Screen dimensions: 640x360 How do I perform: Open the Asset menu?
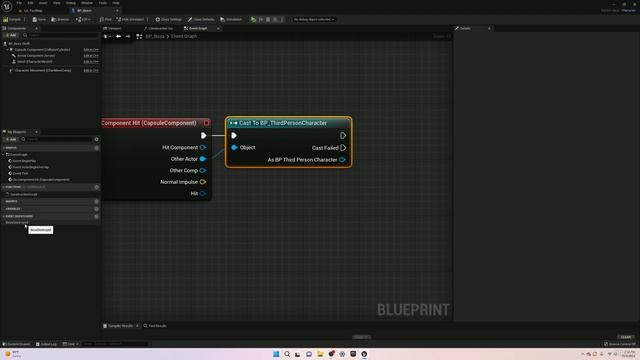(43, 3)
